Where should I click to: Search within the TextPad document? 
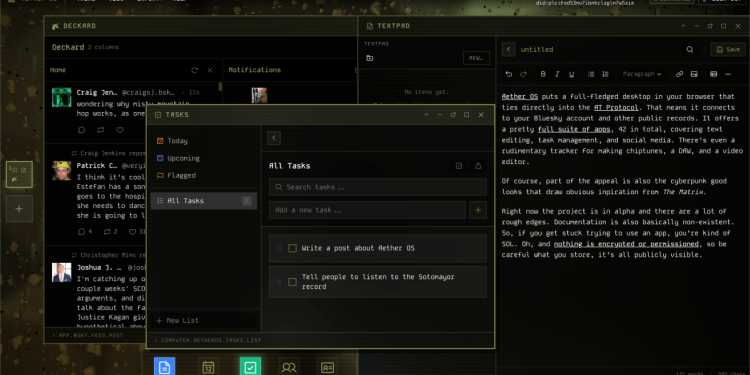[x=690, y=49]
